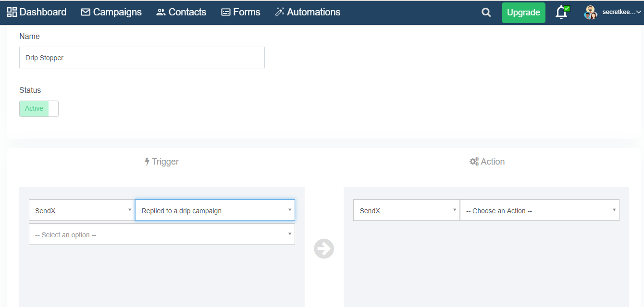The image size is (644, 307).
Task: Go to the Dashboard menu item
Action: click(37, 12)
